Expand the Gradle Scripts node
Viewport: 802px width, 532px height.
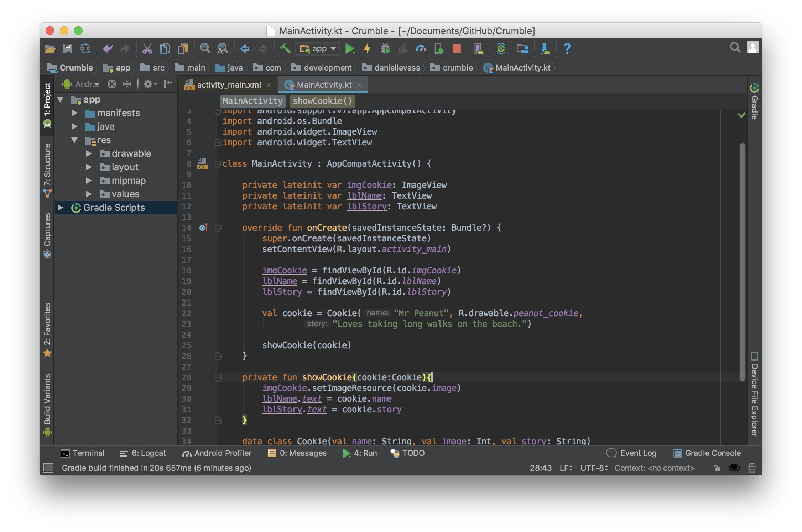[61, 208]
